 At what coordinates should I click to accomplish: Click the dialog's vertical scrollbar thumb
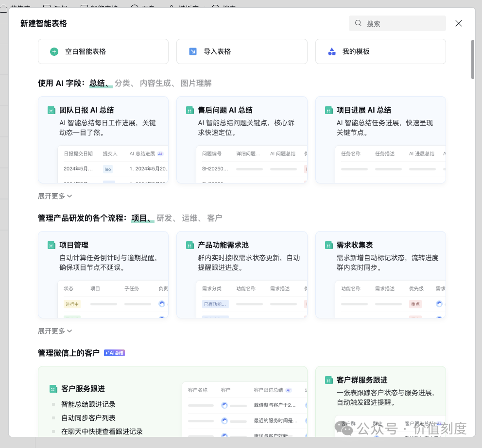point(473,59)
